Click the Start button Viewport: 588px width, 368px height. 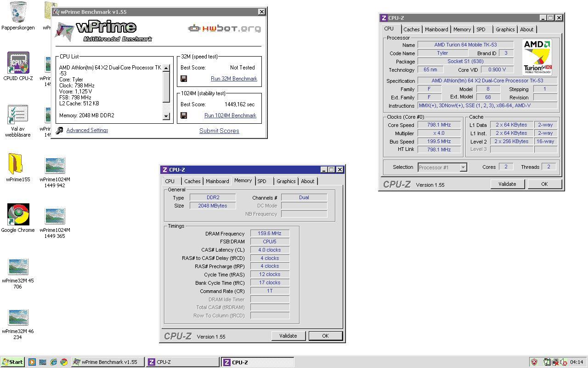coord(12,362)
